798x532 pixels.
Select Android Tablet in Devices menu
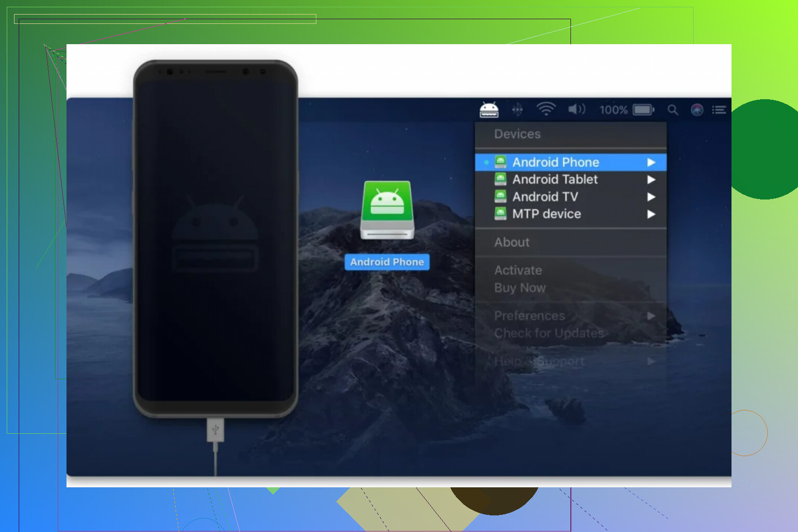coord(570,179)
